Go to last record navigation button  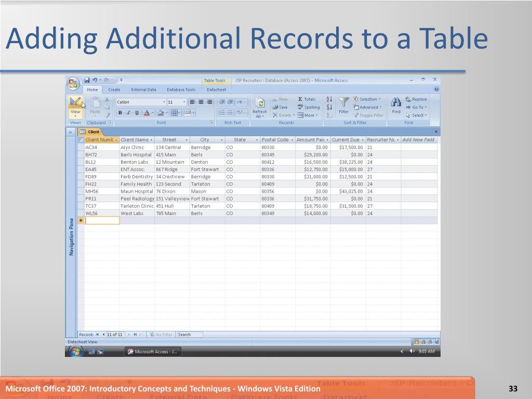pyautogui.click(x=135, y=335)
